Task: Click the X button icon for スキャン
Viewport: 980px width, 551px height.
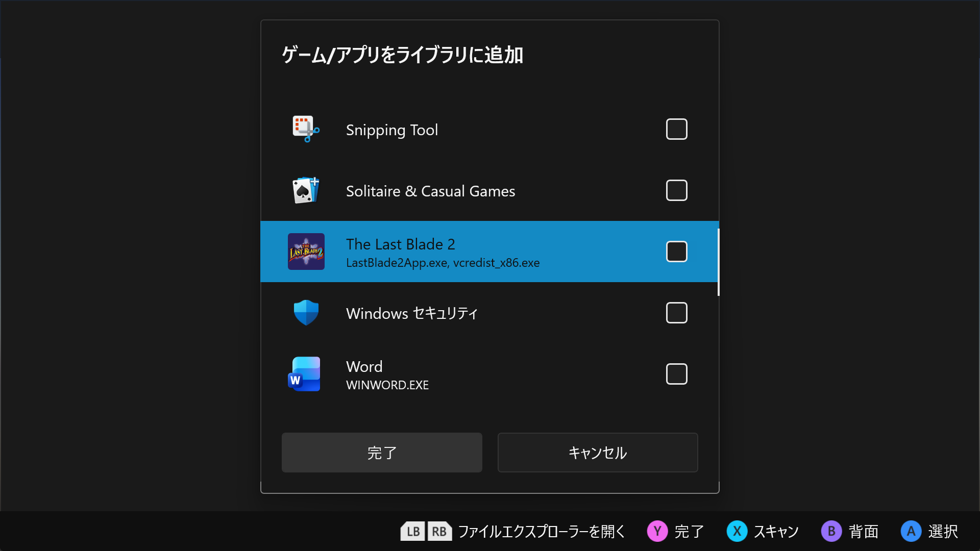Action: coord(737,531)
